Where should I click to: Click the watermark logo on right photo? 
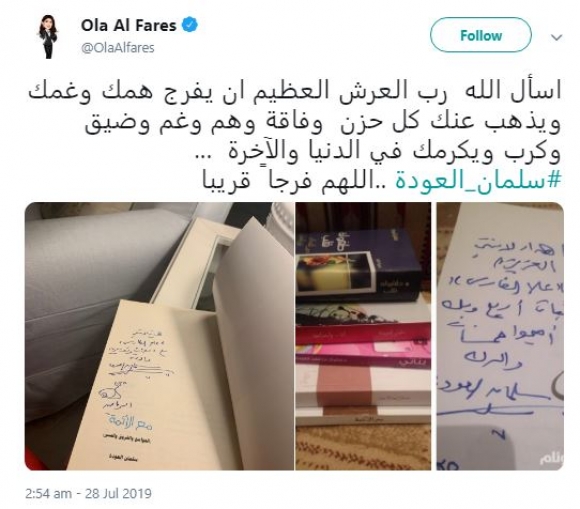pos(551,459)
